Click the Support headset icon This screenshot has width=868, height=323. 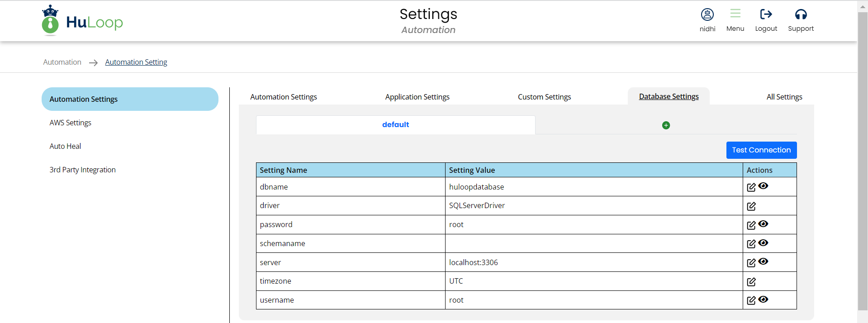tap(801, 14)
